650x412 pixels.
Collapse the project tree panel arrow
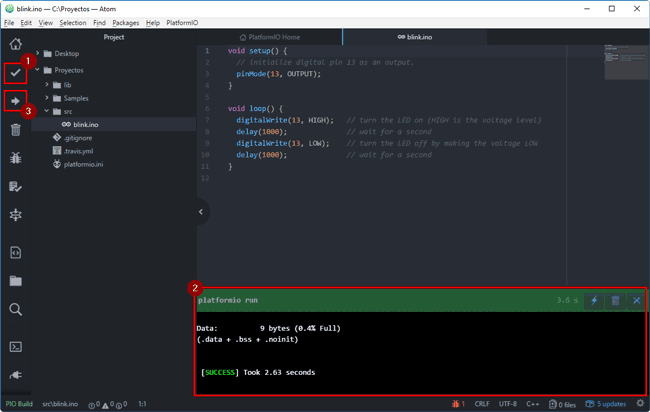tap(202, 212)
